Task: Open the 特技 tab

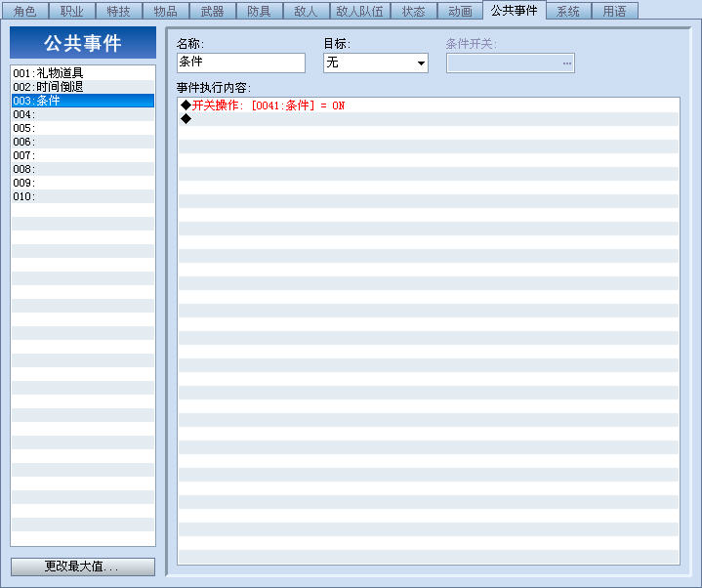Action: tap(119, 11)
